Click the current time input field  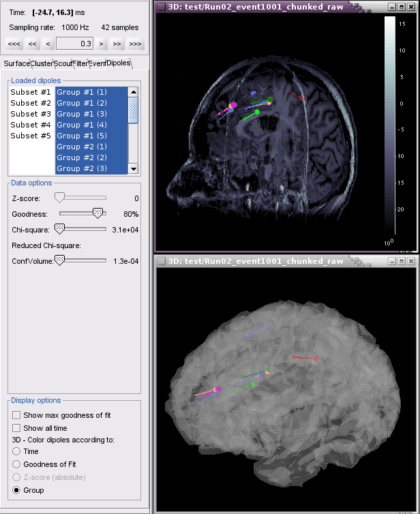[x=75, y=44]
